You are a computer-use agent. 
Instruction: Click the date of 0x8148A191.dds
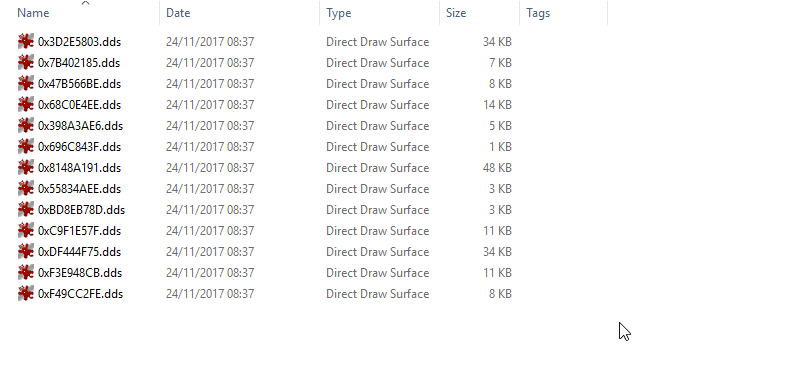(210, 168)
